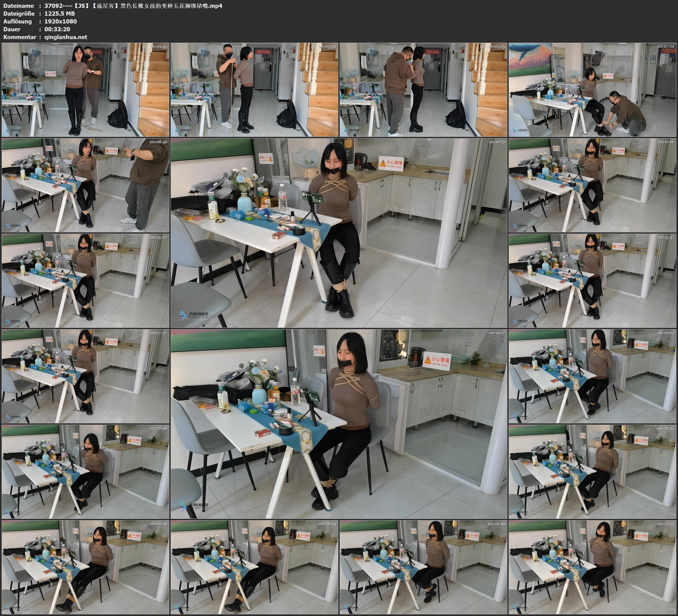
Task: Open the frame timestamped 00:17:32
Action: [85, 376]
